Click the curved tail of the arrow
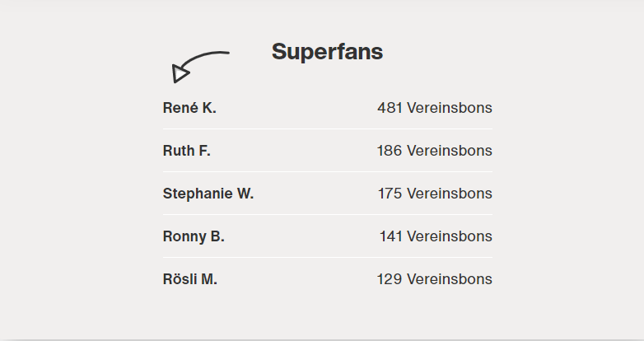Viewport: 644px width, 341px height. point(206,58)
